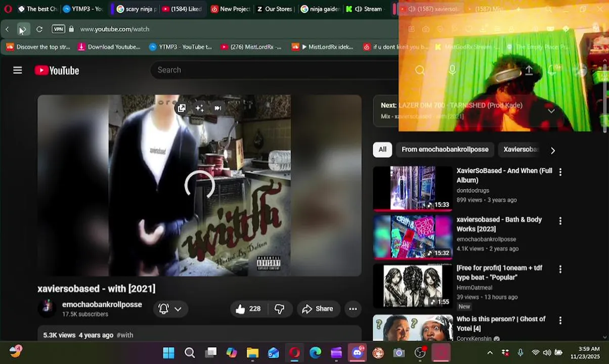Open options menu for 'Popular' type beat
The width and height of the screenshot is (609, 364).
click(560, 269)
